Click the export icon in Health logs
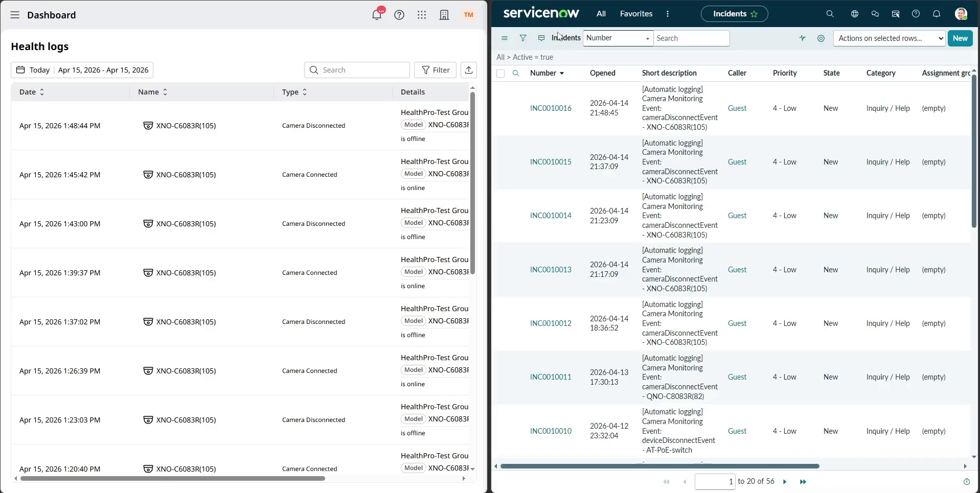 tap(469, 70)
